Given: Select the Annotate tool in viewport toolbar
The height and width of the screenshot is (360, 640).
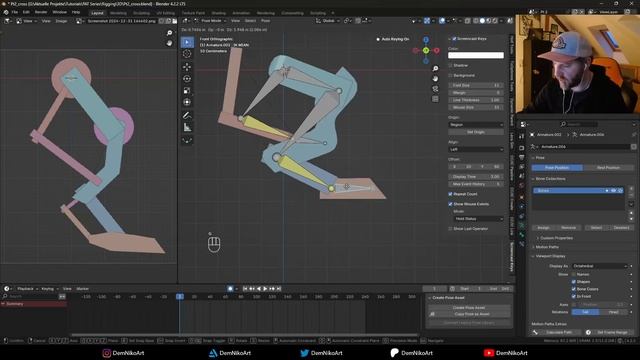Looking at the screenshot, I should click(x=187, y=116).
